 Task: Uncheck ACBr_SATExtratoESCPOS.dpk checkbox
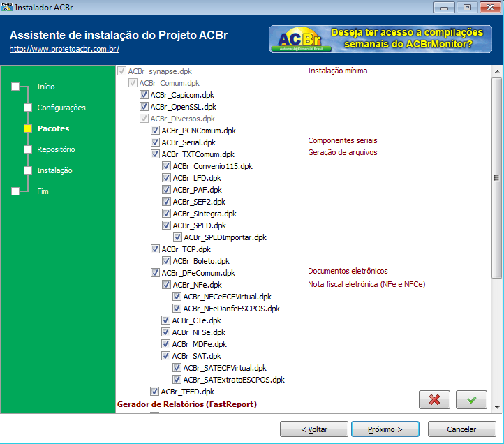point(177,380)
